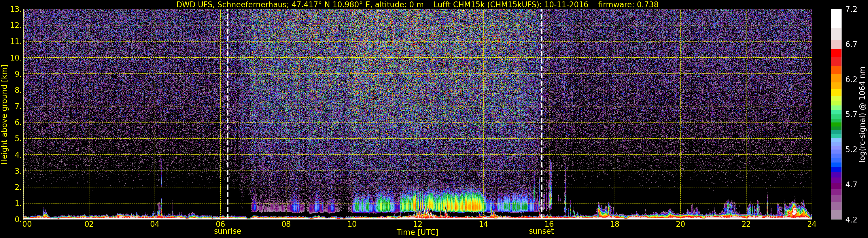This screenshot has width=868, height=238.
Task: Click the white dashed sunset line
Action: coord(542,114)
